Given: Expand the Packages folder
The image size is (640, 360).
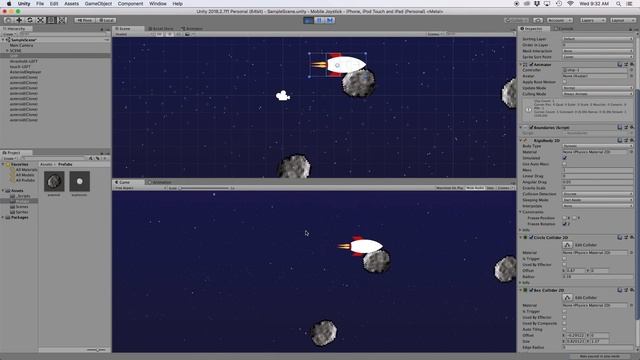Looking at the screenshot, I should 3,218.
